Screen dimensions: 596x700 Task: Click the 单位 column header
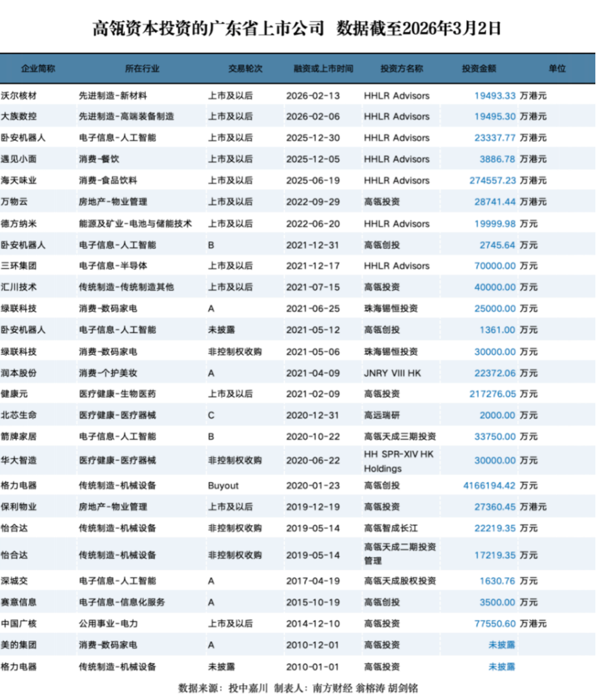(557, 68)
